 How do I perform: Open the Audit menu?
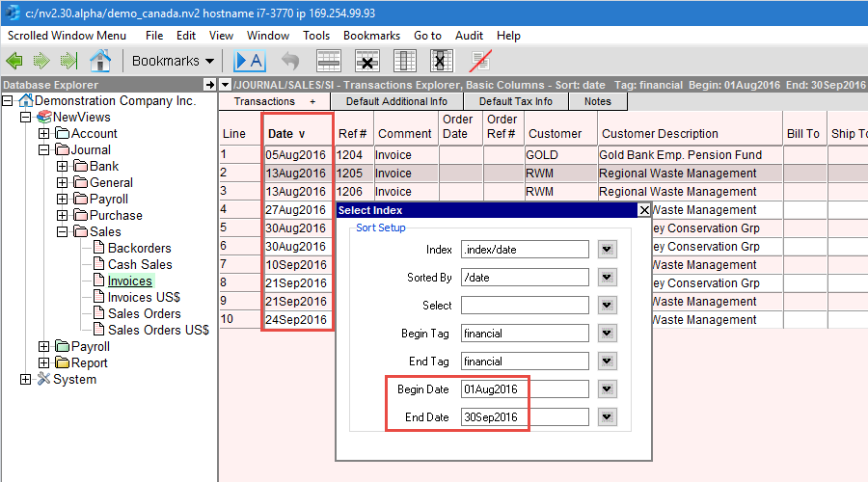(x=469, y=36)
